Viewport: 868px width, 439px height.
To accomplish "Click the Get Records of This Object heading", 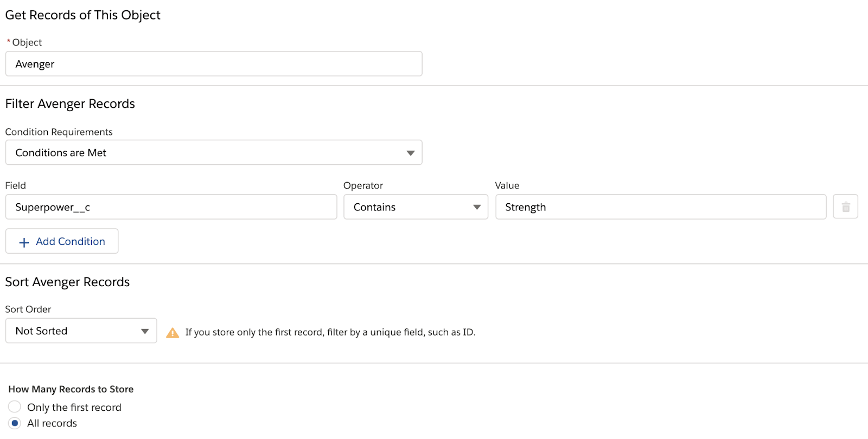I will (82, 15).
